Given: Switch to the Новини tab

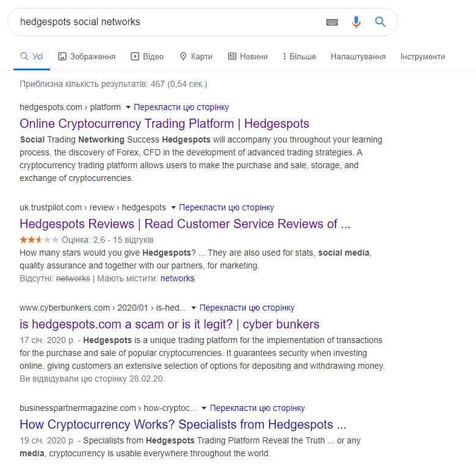Looking at the screenshot, I should 247,56.
